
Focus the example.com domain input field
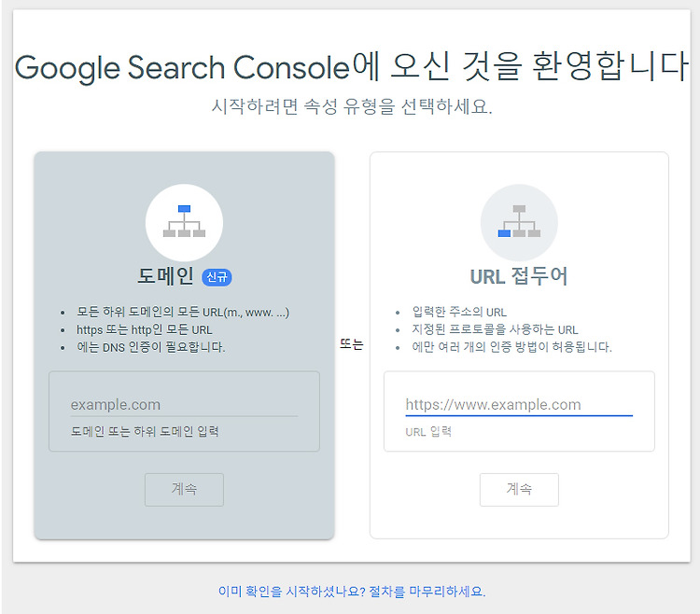click(x=184, y=405)
